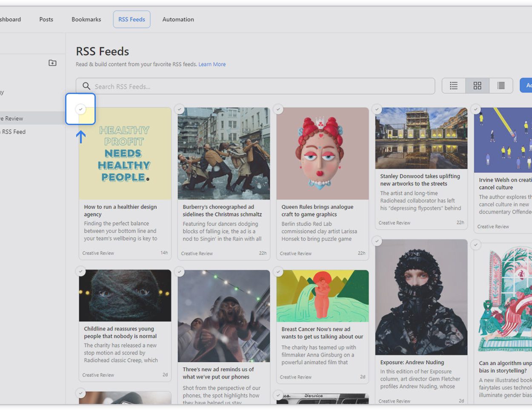Open the add folder icon in sidebar
532x410 pixels.
[52, 63]
